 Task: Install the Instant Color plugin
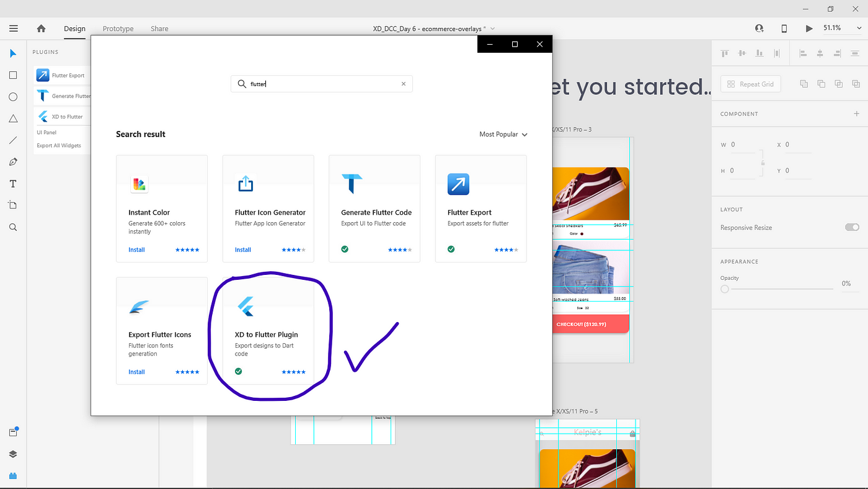(x=136, y=249)
